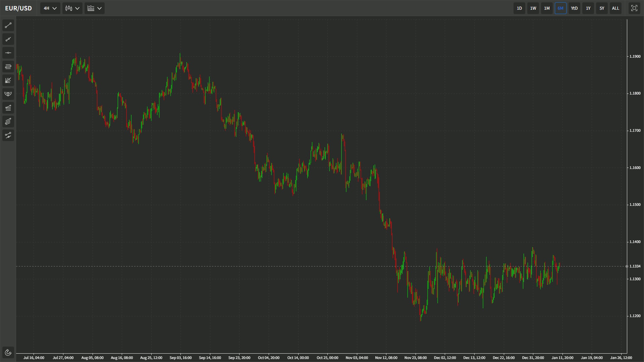This screenshot has height=362, width=644.
Task: Expand the candlestick chart type dropdown
Action: [72, 8]
